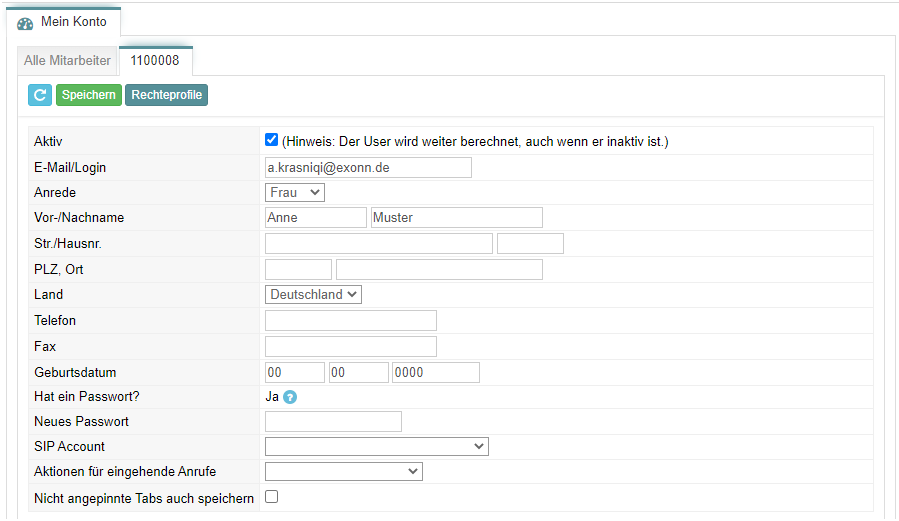This screenshot has height=521, width=899.
Task: Expand Aktionen für eingehende Anrufe dropdown
Action: 343,472
